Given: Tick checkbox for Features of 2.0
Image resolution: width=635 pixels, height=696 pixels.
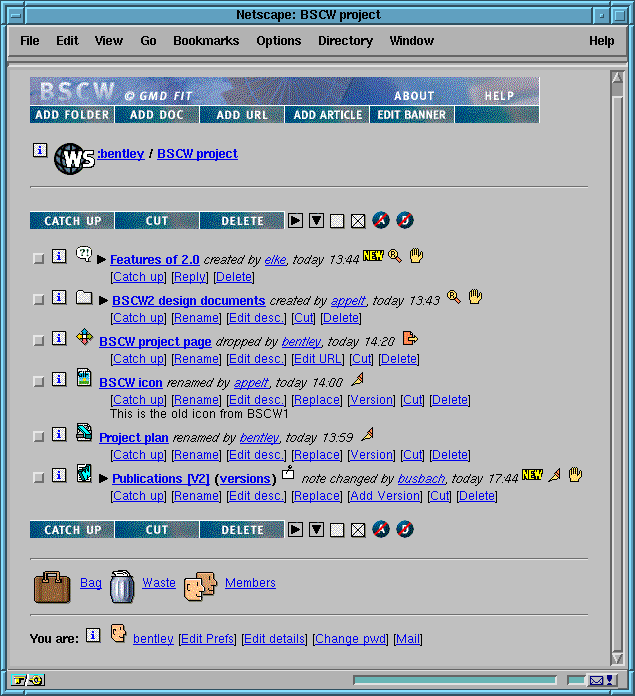Looking at the screenshot, I should [39, 258].
